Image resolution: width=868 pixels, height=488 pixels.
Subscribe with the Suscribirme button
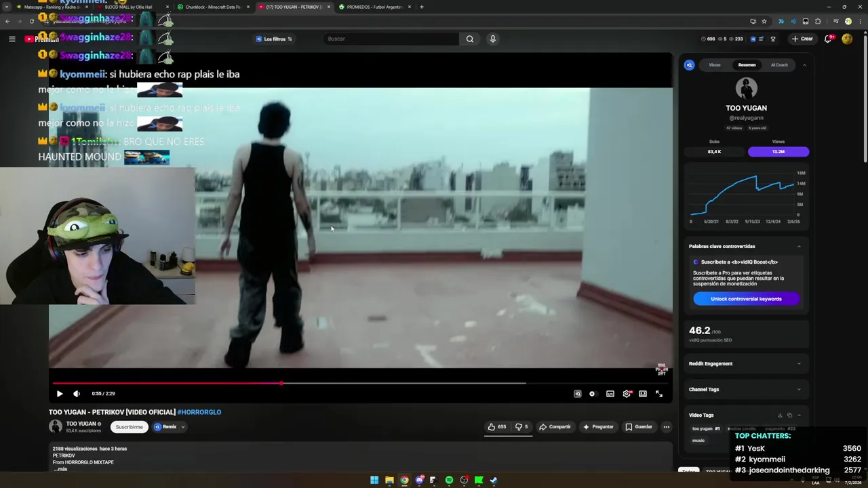point(129,427)
